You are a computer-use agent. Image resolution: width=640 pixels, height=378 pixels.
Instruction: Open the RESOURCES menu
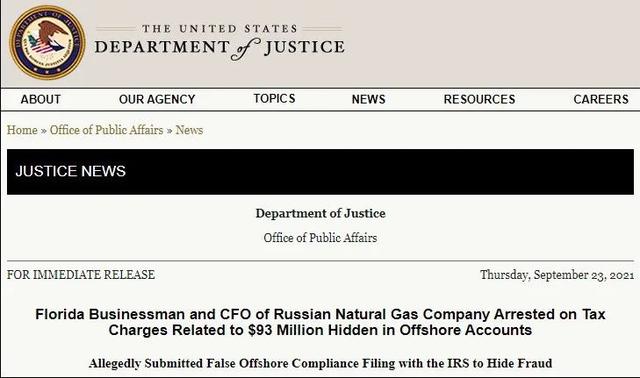coord(480,99)
